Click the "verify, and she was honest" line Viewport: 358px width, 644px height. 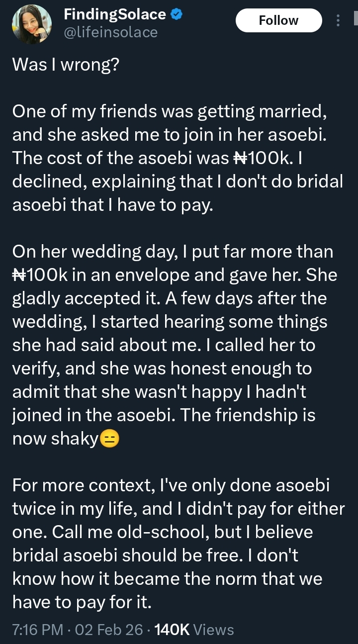[162, 368]
